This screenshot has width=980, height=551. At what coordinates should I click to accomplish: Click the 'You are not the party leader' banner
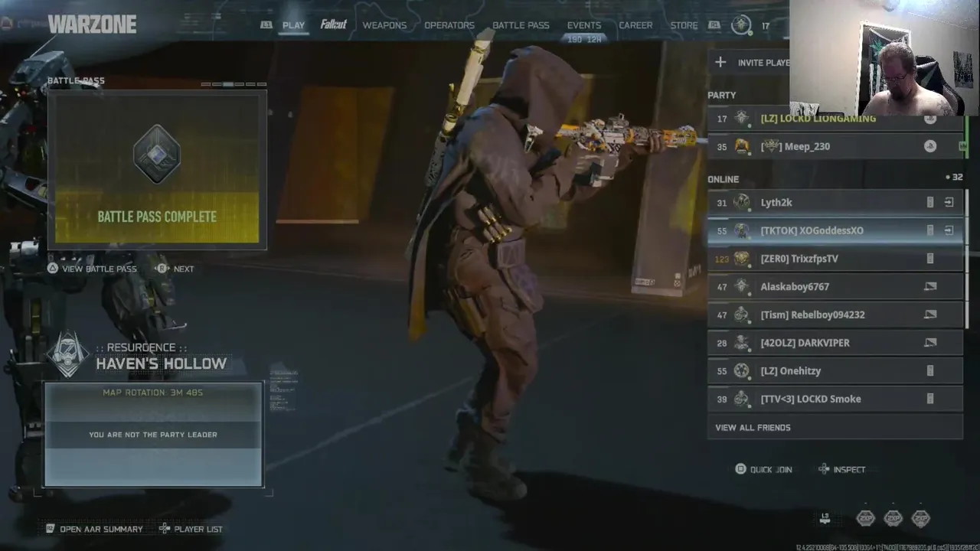pos(153,435)
